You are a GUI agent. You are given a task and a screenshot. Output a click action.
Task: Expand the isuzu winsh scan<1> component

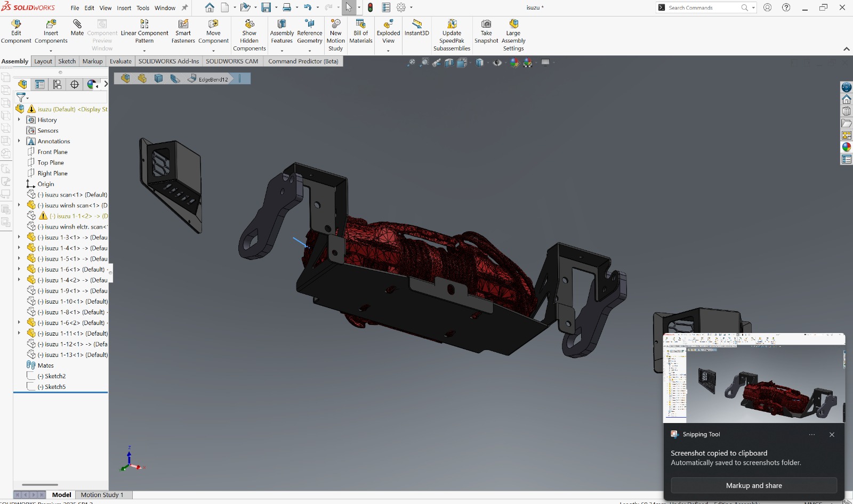(x=19, y=205)
